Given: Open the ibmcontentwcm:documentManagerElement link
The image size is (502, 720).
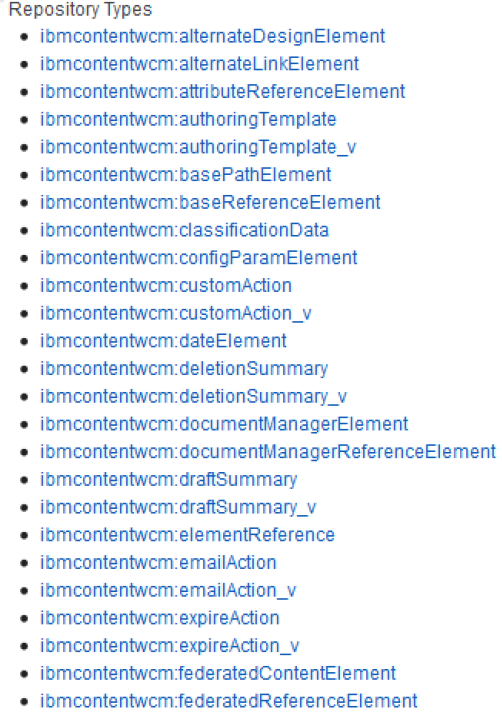Looking at the screenshot, I should pyautogui.click(x=224, y=424).
